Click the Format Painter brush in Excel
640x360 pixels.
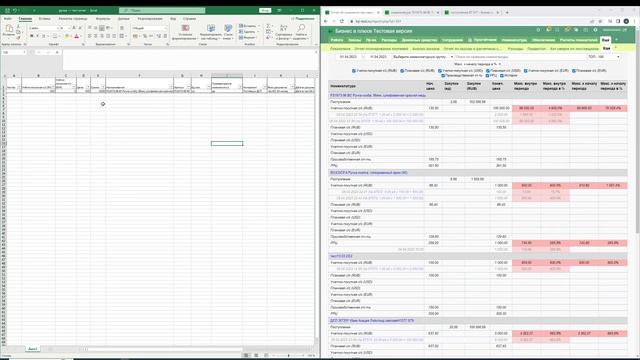pos(18,38)
